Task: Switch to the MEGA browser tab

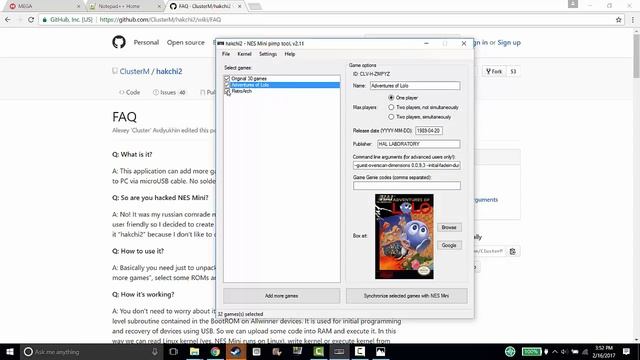Action: point(43,6)
